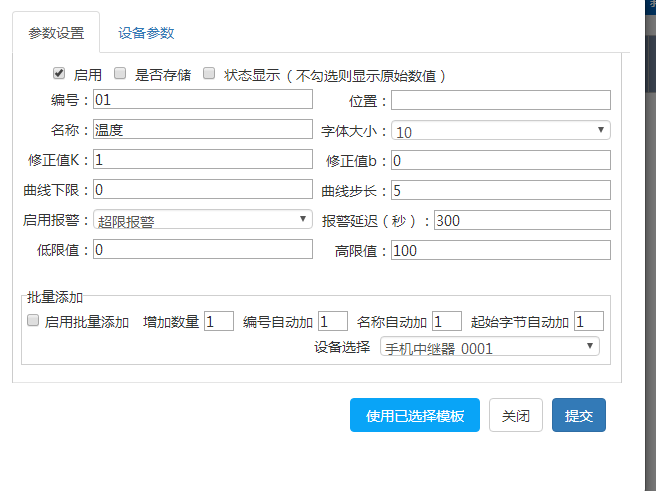The height and width of the screenshot is (491, 656).
Task: Click the 名称 field containing 温度
Action: coord(203,129)
